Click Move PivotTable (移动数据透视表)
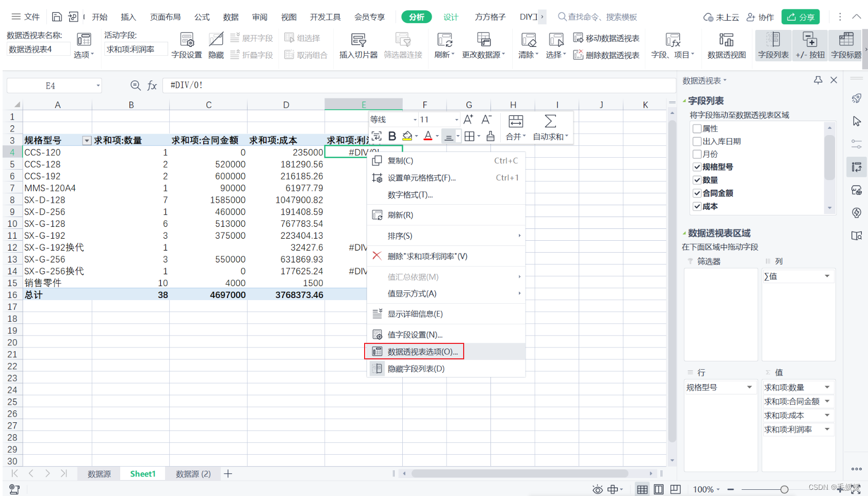 tap(607, 38)
